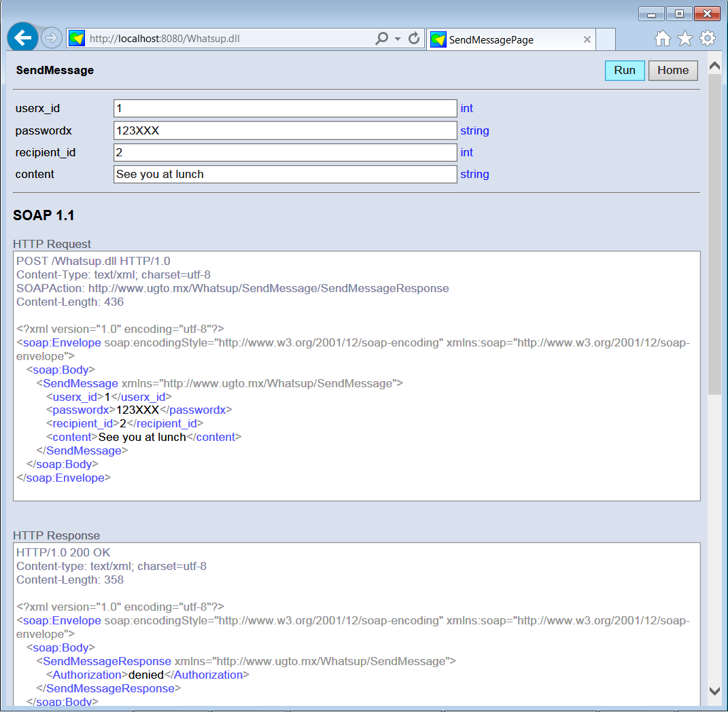Click 'See you at lunch' in the request XML
The image size is (728, 712).
(142, 438)
